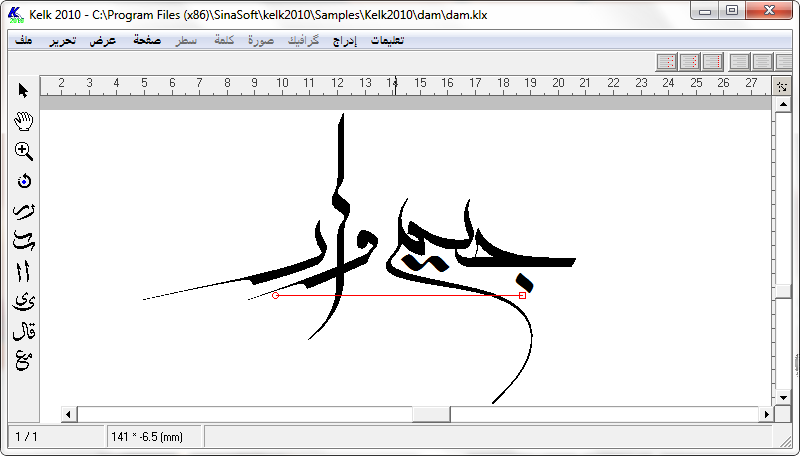Select the arrow pointer tool
Image resolution: width=800 pixels, height=456 pixels.
tap(24, 91)
